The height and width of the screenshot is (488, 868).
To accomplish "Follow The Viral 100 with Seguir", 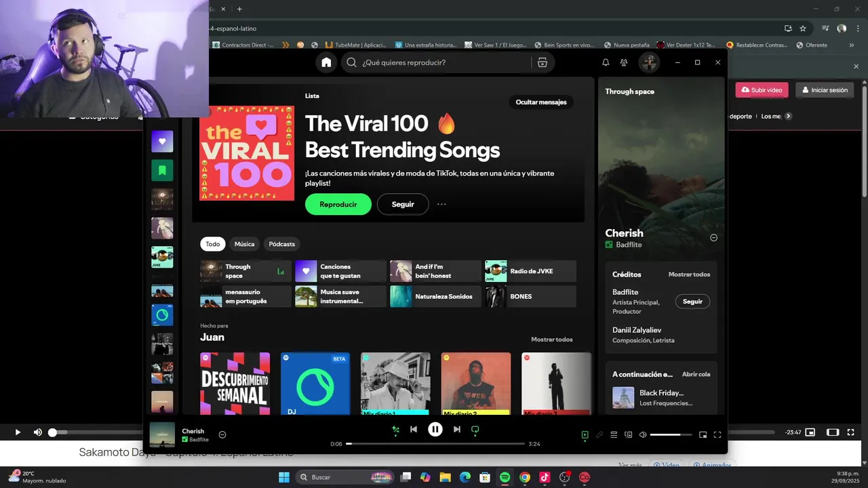I will 403,204.
